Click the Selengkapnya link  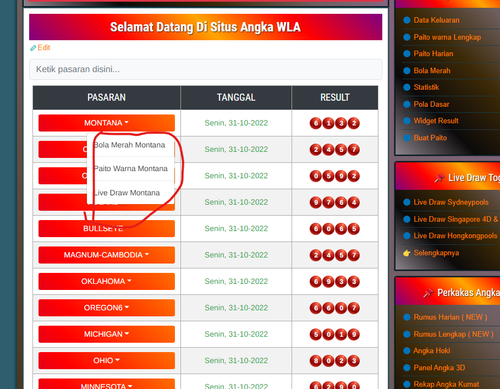coord(436,253)
